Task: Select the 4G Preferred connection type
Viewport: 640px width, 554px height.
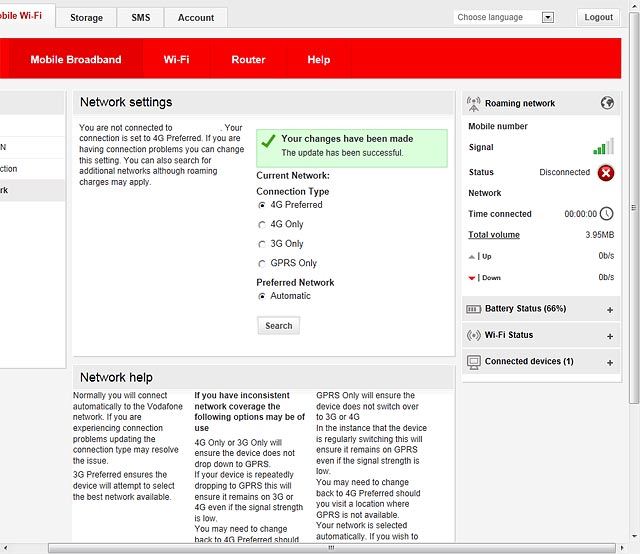Action: click(x=262, y=205)
